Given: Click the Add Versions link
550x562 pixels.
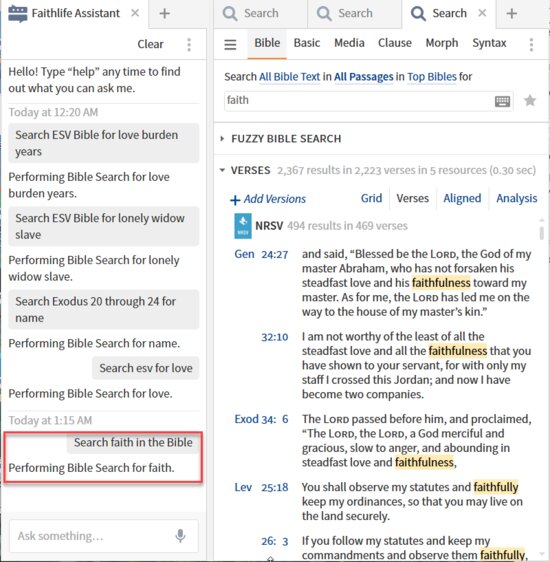Looking at the screenshot, I should [x=268, y=199].
